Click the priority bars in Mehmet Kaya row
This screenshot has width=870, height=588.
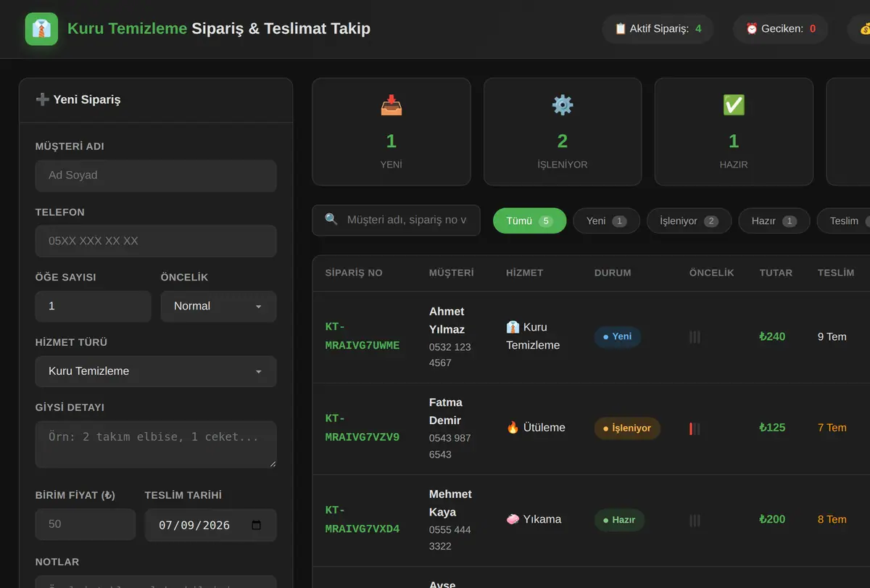[x=695, y=520]
